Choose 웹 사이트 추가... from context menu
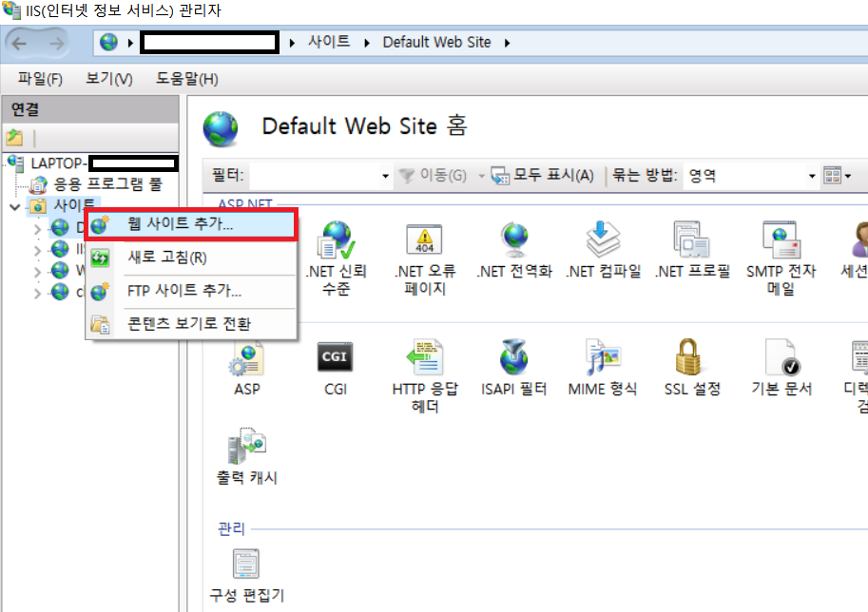The image size is (868, 612). 192,224
